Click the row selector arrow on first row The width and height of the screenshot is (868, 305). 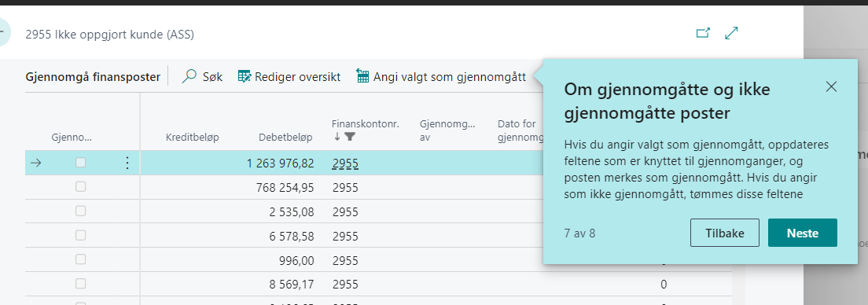coord(35,163)
